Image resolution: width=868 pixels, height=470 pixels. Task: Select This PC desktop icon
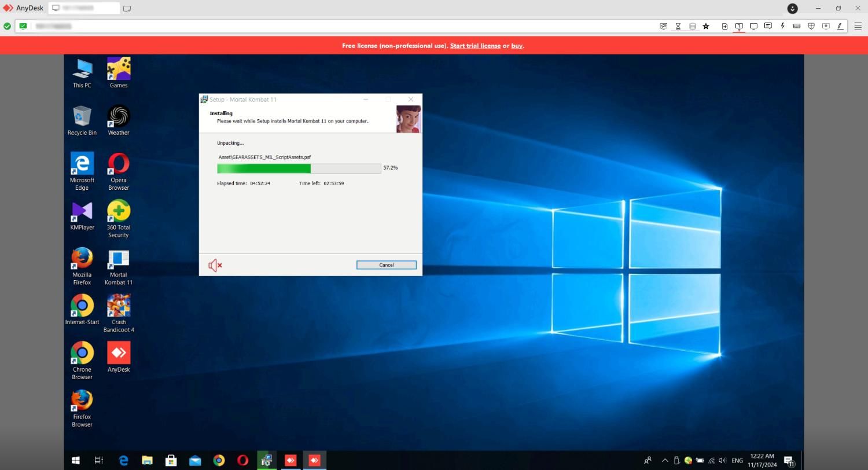82,73
